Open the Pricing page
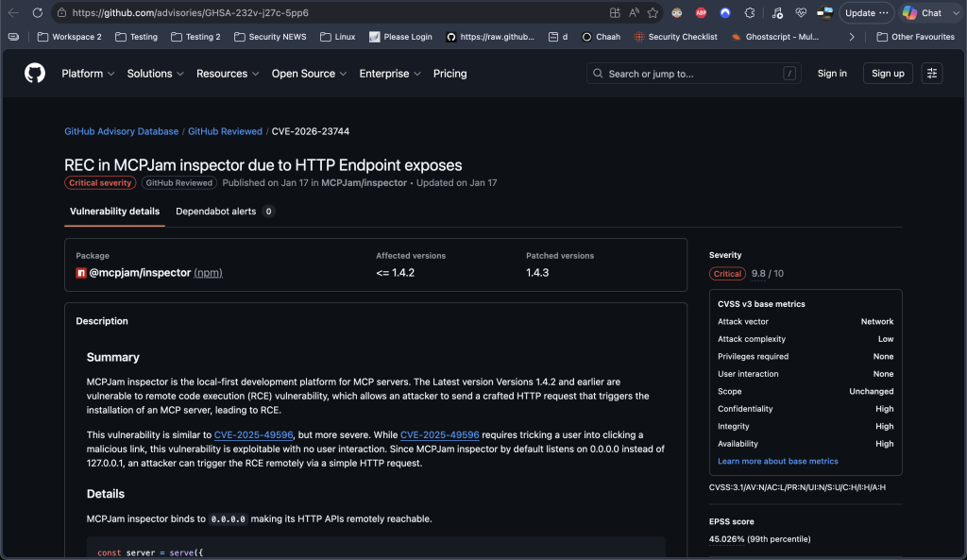 pyautogui.click(x=450, y=74)
